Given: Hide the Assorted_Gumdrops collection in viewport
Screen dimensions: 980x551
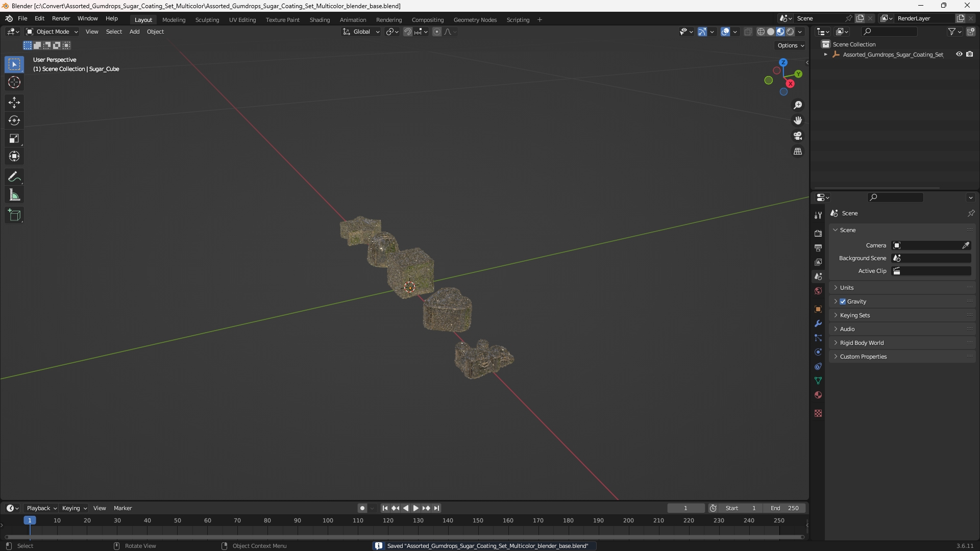Looking at the screenshot, I should (959, 54).
